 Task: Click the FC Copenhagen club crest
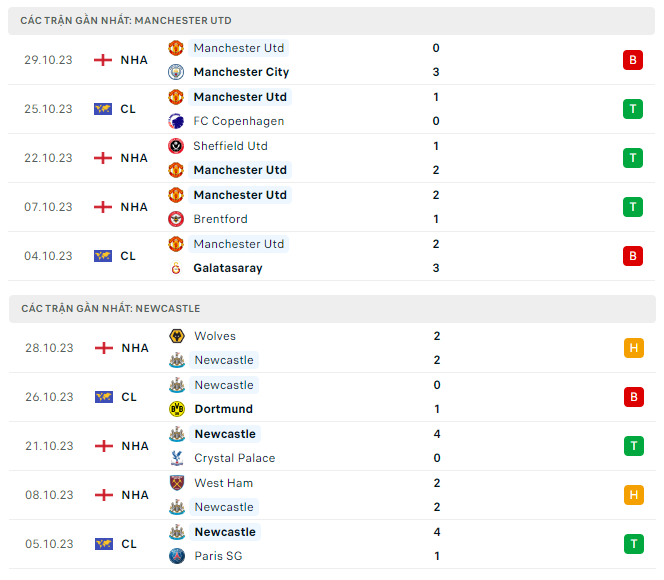click(x=176, y=121)
